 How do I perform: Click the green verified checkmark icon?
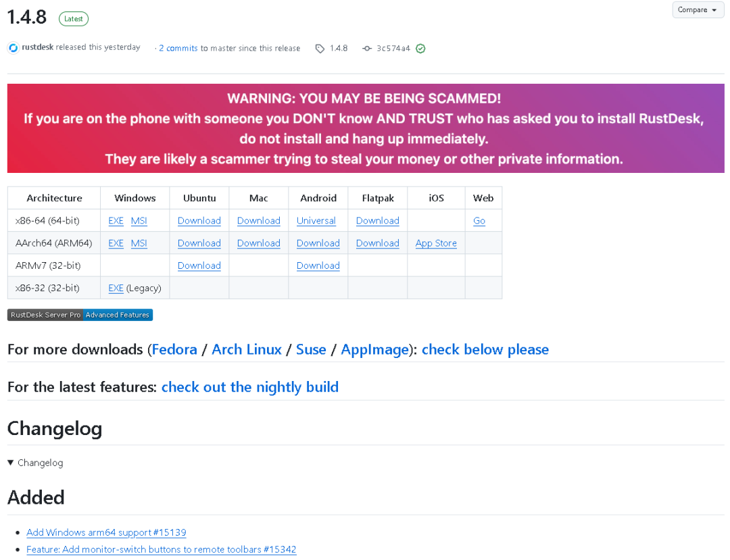[x=420, y=49]
